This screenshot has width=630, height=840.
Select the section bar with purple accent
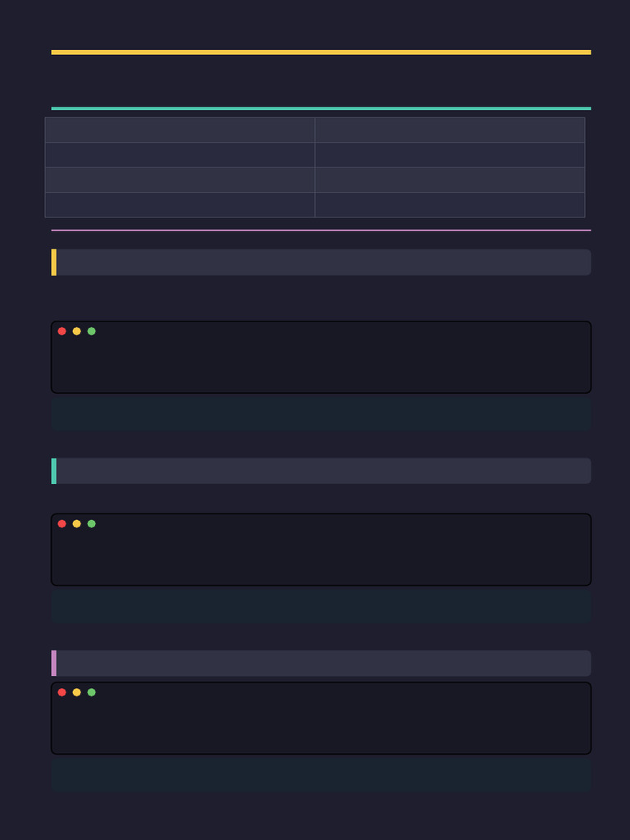[x=321, y=663]
